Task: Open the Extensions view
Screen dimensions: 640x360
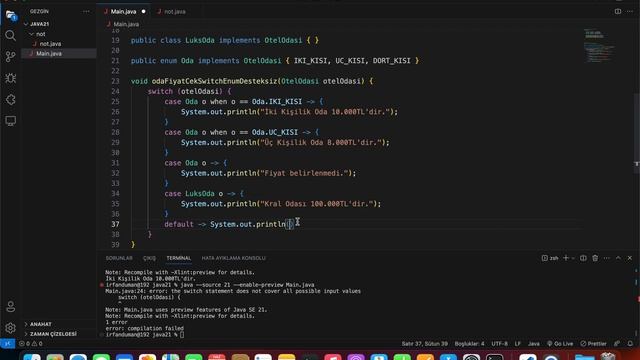Action: tap(11, 99)
